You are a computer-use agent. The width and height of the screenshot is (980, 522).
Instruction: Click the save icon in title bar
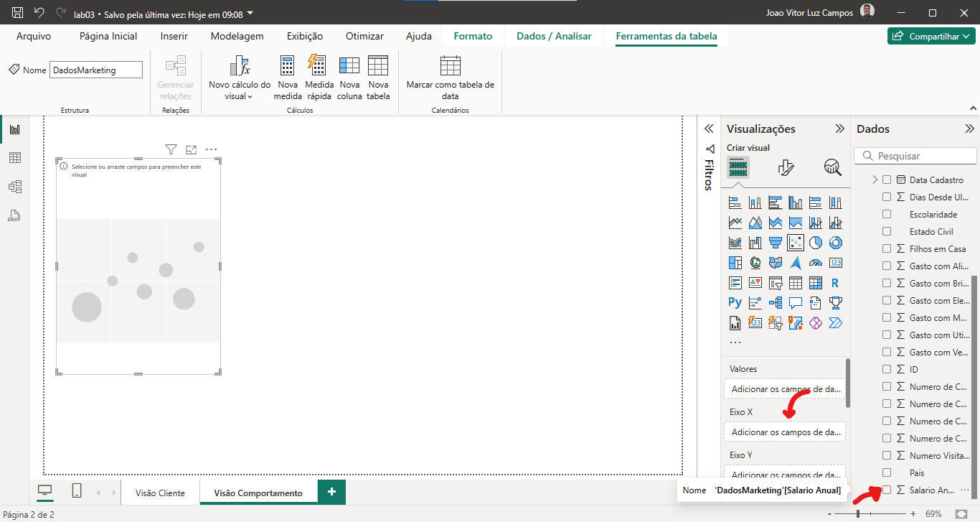point(18,13)
